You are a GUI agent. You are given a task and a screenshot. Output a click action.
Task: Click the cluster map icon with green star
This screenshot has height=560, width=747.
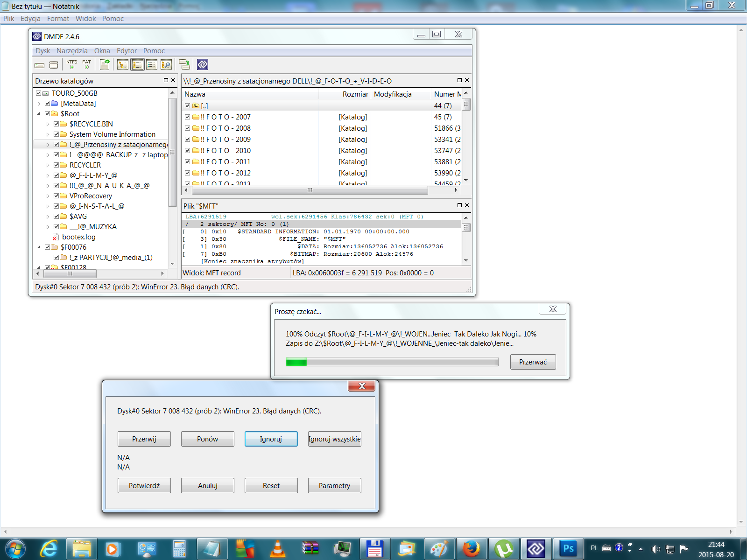tap(105, 64)
